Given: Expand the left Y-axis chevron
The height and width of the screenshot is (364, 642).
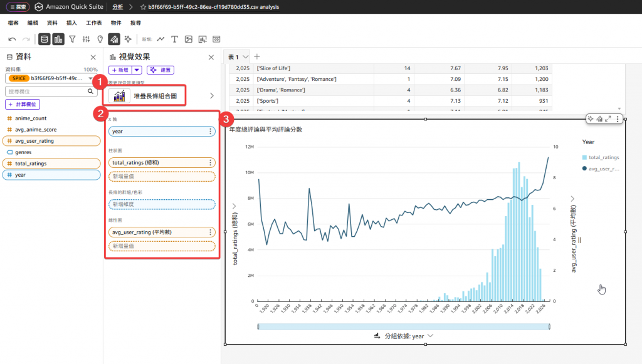Looking at the screenshot, I should (x=234, y=206).
